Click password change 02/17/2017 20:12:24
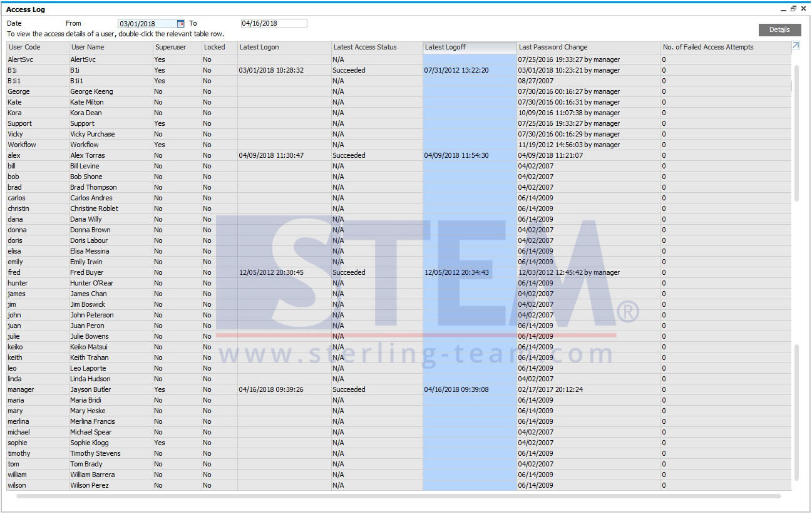 coord(550,389)
